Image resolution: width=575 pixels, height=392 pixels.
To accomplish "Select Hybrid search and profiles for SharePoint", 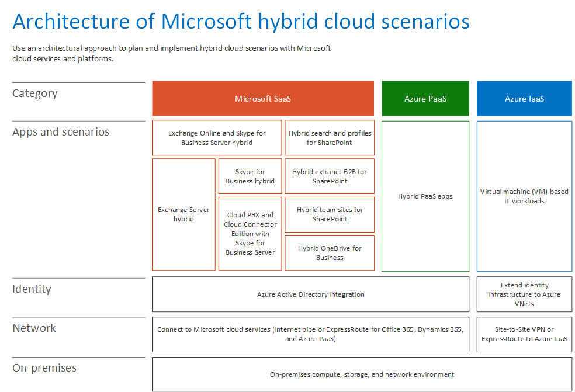I will click(330, 138).
